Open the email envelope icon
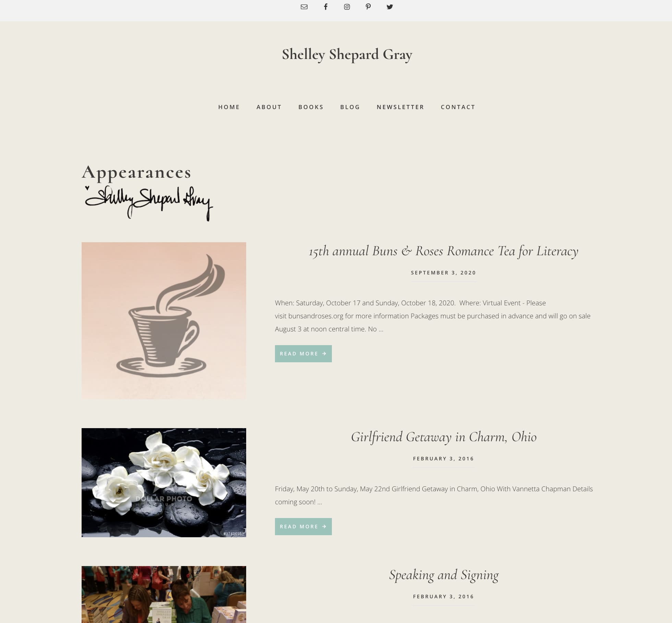The width and height of the screenshot is (672, 623). (x=304, y=7)
